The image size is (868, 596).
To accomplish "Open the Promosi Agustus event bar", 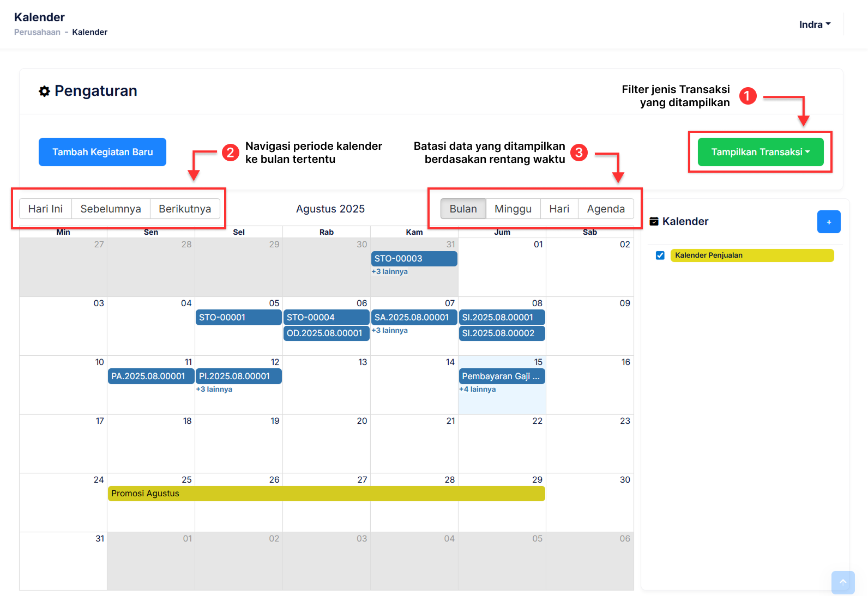I will pos(326,494).
